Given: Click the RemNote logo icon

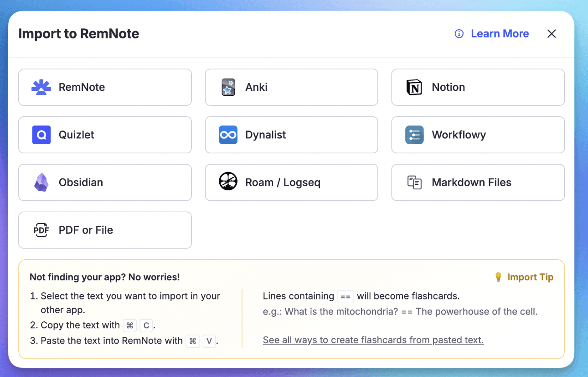Looking at the screenshot, I should coord(41,87).
